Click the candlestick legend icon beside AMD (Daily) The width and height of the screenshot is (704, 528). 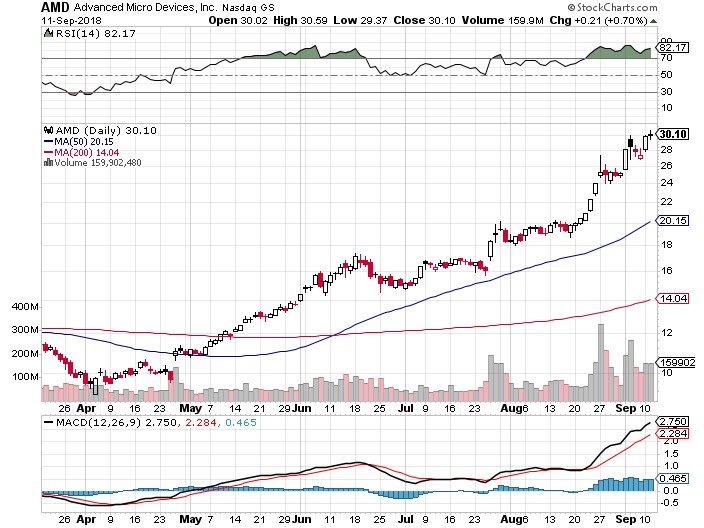pyautogui.click(x=48, y=131)
